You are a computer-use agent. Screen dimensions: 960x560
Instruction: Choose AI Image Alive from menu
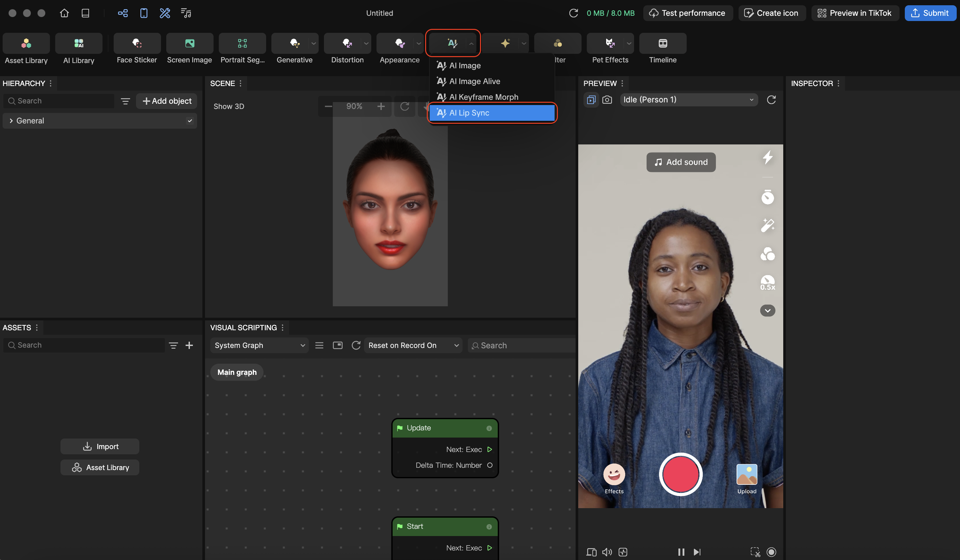474,81
